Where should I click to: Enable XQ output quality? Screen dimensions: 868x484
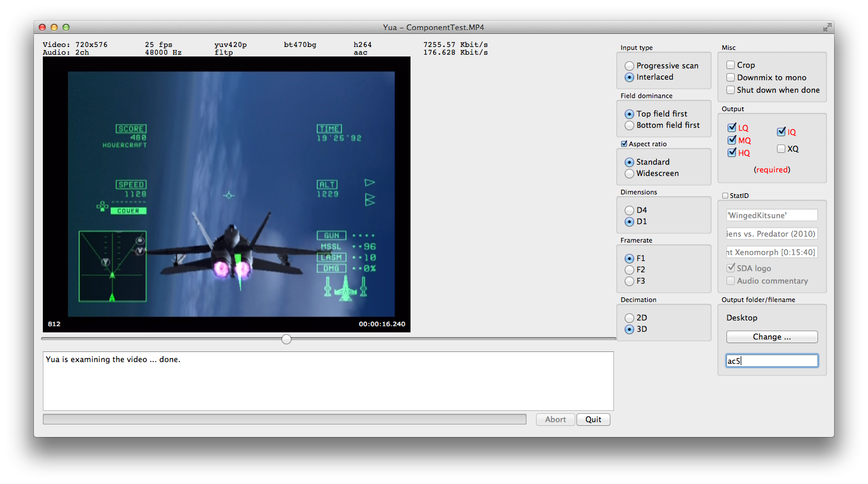pos(781,149)
